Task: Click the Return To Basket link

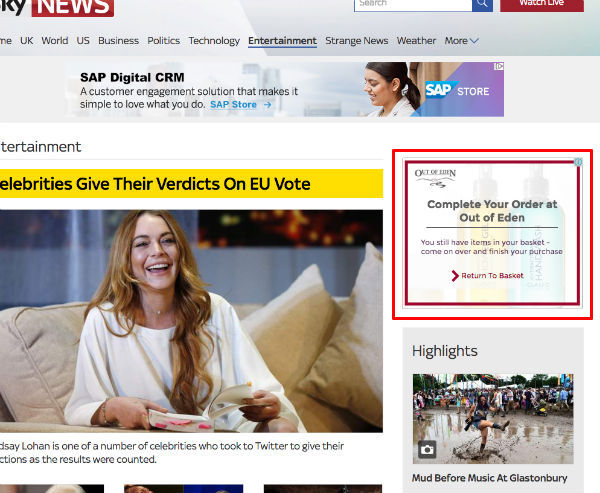Action: [492, 276]
